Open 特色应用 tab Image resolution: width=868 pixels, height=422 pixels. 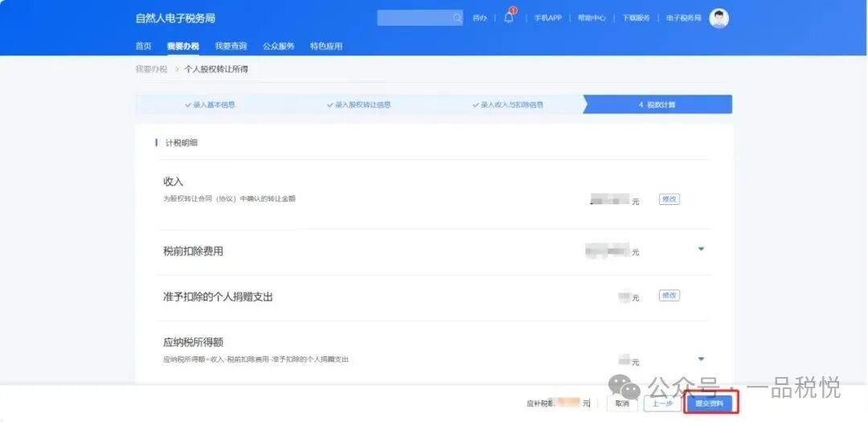click(x=326, y=46)
